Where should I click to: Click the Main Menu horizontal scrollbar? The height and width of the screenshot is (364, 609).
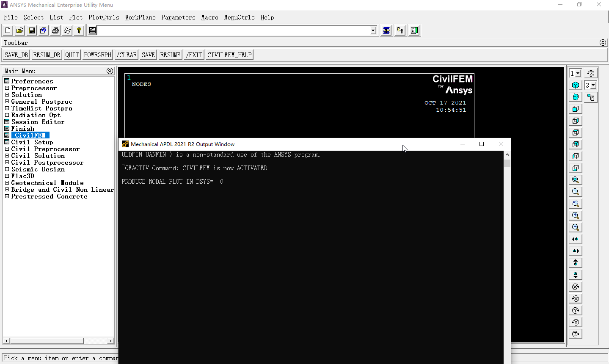58,341
